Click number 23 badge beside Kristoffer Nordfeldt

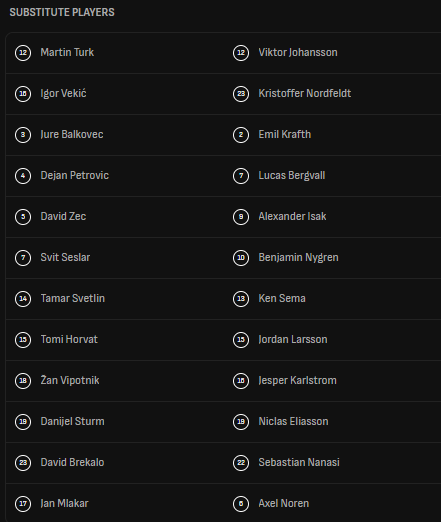[241, 94]
